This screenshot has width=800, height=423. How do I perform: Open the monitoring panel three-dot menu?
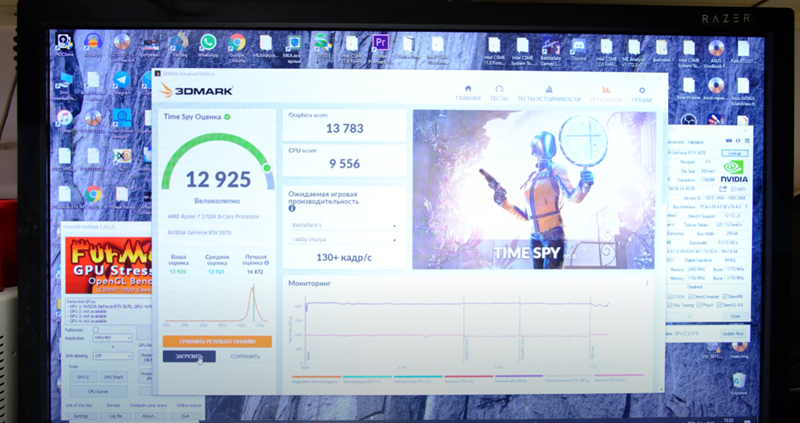point(647,283)
